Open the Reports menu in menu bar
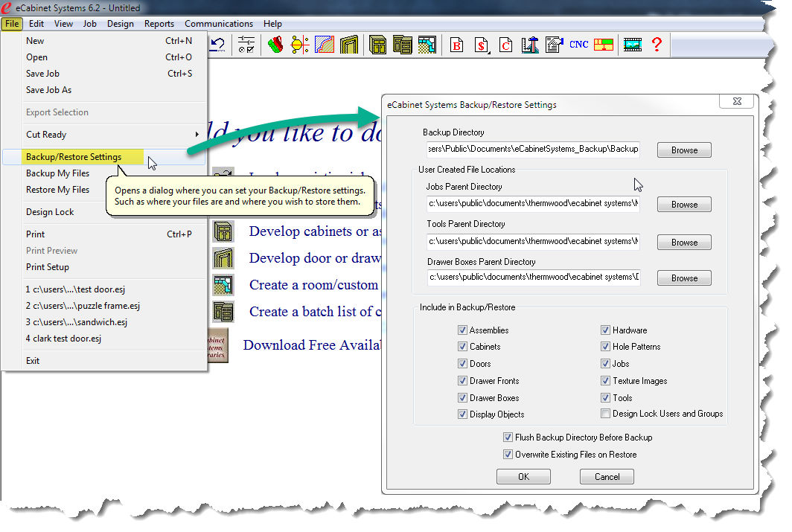Viewport: 792px width, 532px height. pyautogui.click(x=159, y=24)
